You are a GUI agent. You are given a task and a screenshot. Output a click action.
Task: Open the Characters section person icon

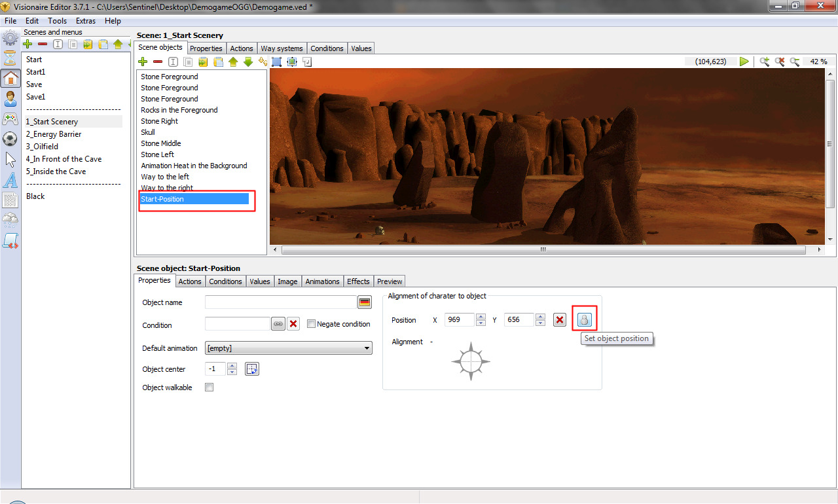(x=10, y=99)
